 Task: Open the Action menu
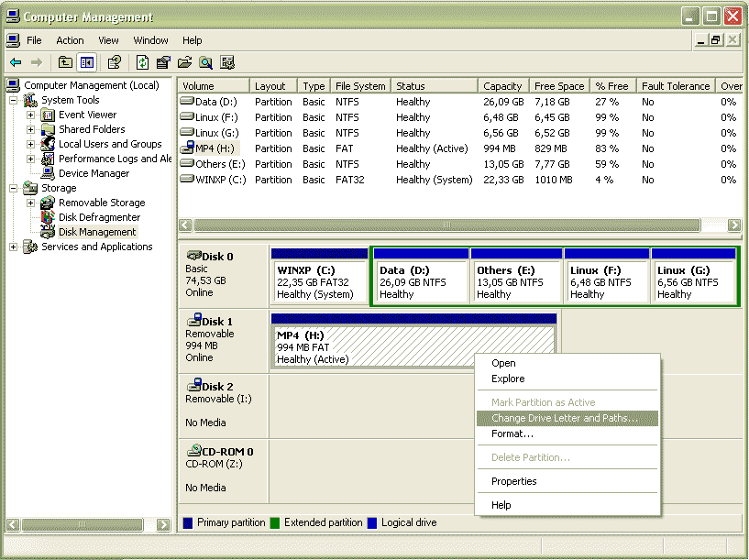tap(70, 40)
